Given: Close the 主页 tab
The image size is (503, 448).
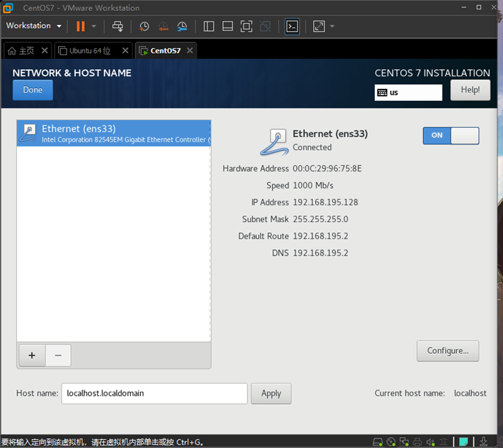Looking at the screenshot, I should click(x=45, y=50).
